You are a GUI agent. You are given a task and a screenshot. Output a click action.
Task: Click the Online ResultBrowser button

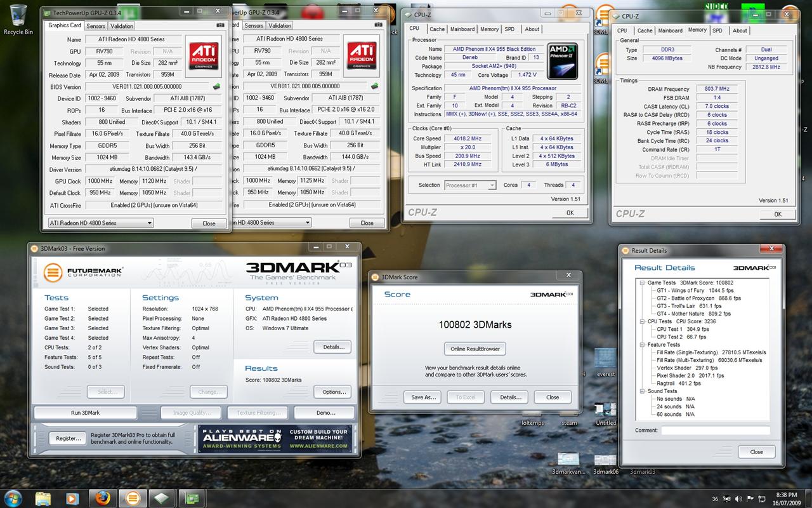[475, 349]
